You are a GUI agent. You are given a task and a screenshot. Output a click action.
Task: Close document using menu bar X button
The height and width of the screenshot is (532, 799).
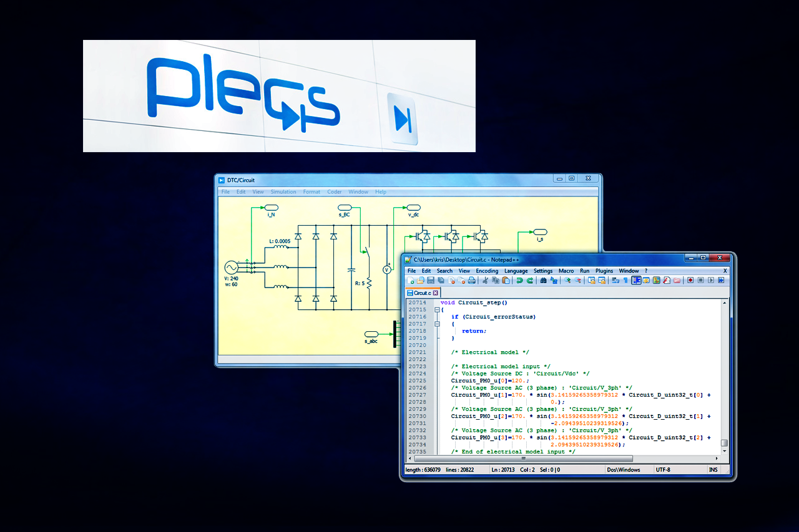(725, 271)
